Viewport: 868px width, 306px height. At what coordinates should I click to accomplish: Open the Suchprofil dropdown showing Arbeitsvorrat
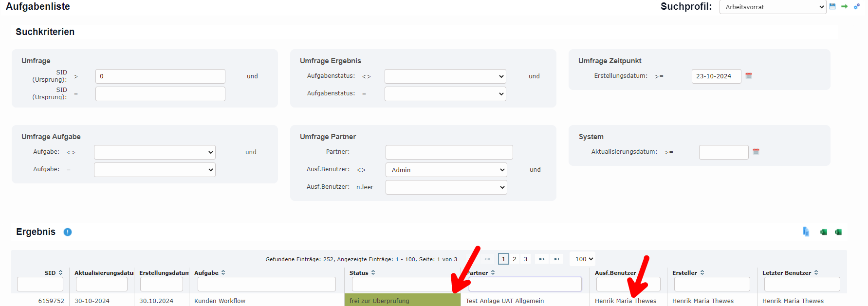coord(773,7)
